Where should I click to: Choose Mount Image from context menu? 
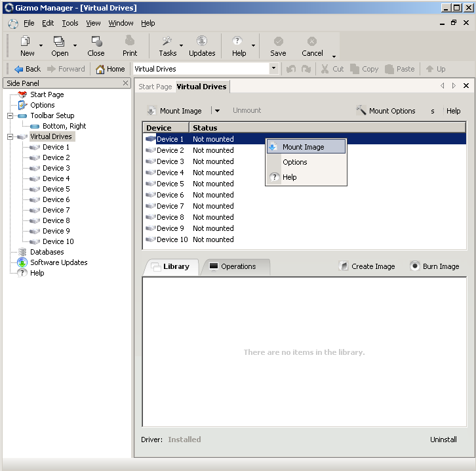303,148
